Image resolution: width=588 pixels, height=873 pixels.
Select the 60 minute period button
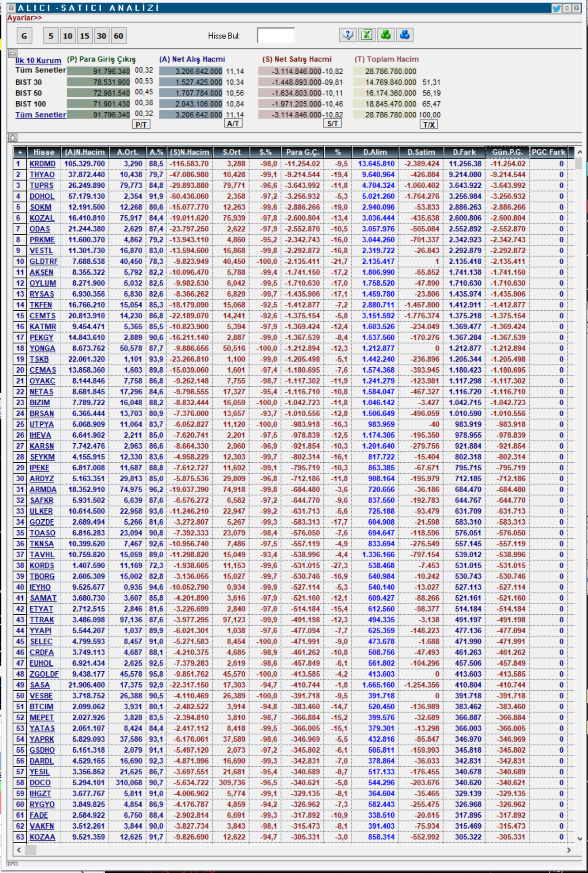(x=119, y=36)
